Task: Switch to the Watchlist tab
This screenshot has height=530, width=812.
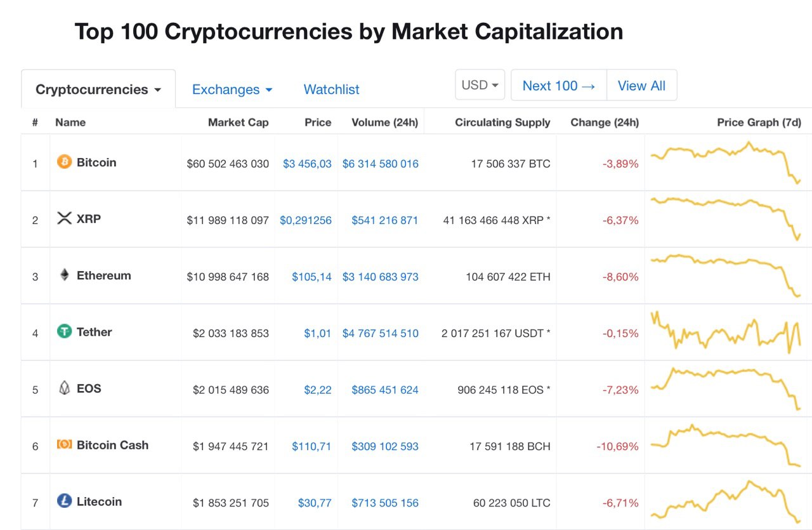Action: pyautogui.click(x=331, y=89)
